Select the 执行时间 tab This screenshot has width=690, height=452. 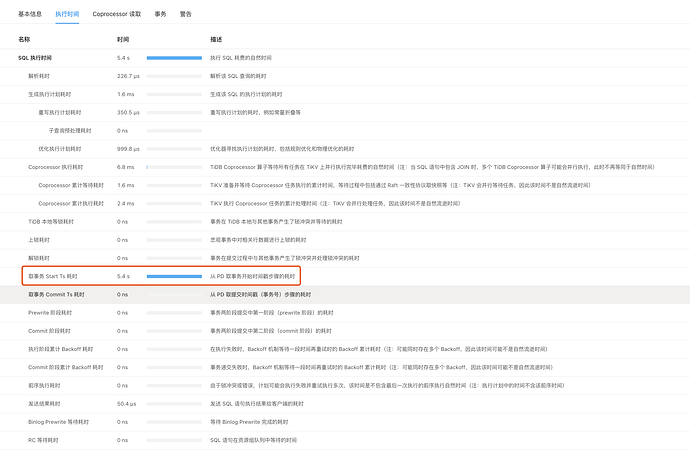[67, 14]
